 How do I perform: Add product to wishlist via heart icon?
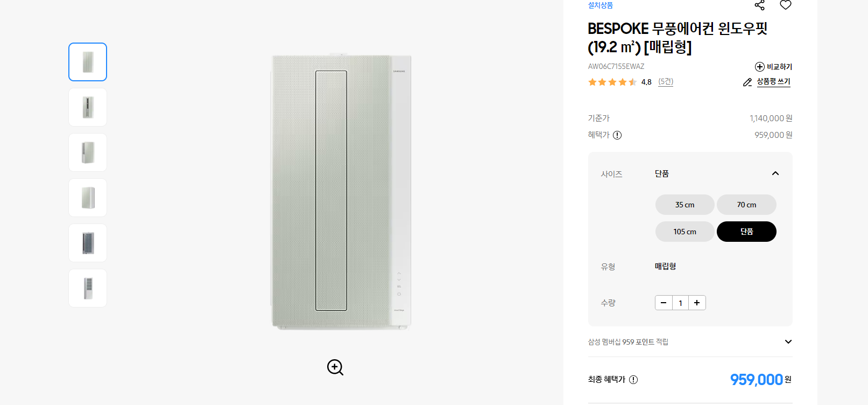(785, 5)
